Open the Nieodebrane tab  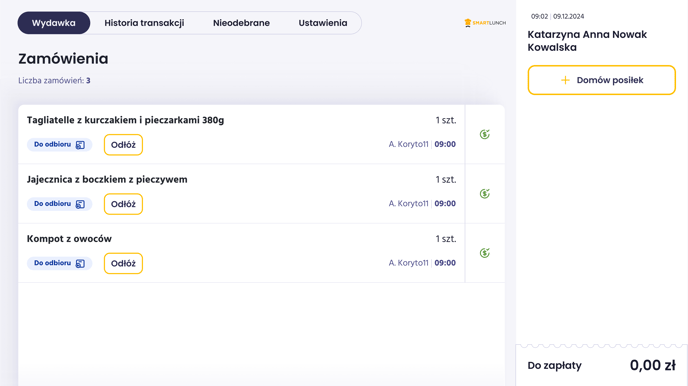[241, 23]
